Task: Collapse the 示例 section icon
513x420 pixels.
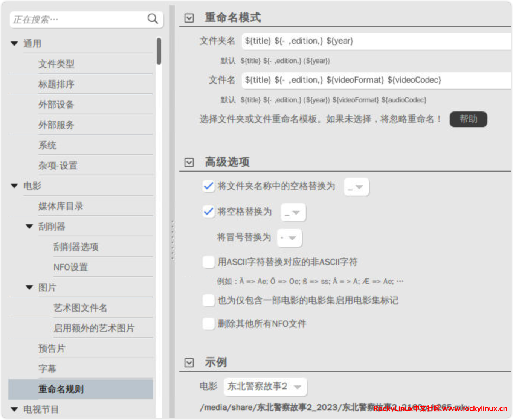Action: click(189, 362)
